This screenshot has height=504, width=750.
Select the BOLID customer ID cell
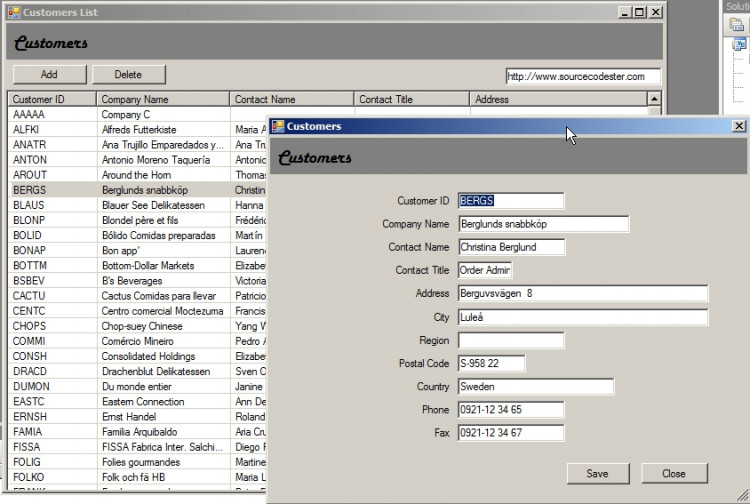53,235
